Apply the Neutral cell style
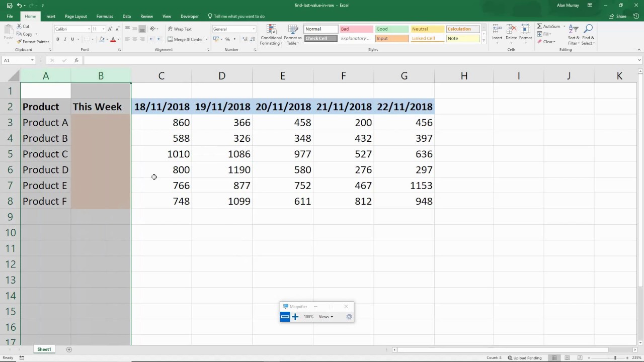Screen dimensions: 644x362 click(x=427, y=29)
